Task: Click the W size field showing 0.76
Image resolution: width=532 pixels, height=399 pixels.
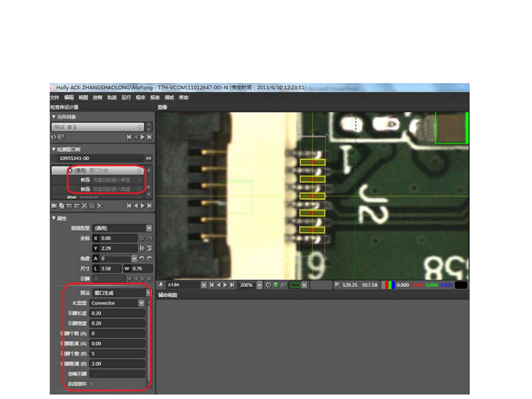Action: [x=138, y=268]
